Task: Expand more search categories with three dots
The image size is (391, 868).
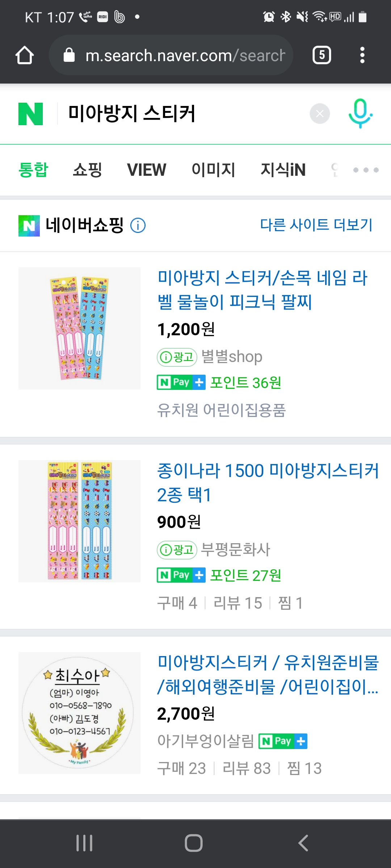Action: [366, 170]
